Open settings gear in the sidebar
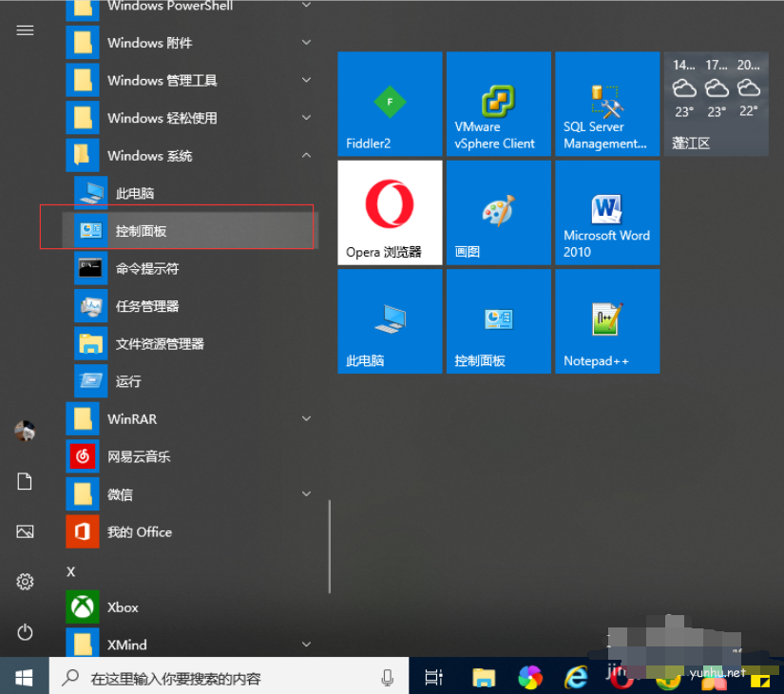784x694 pixels. [26, 581]
